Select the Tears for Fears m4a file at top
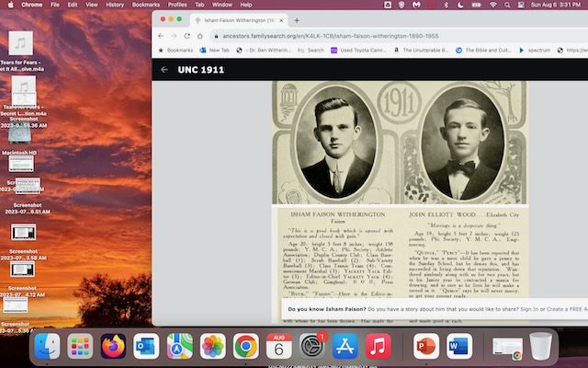Screen dimensions: 588x368 (21, 52)
